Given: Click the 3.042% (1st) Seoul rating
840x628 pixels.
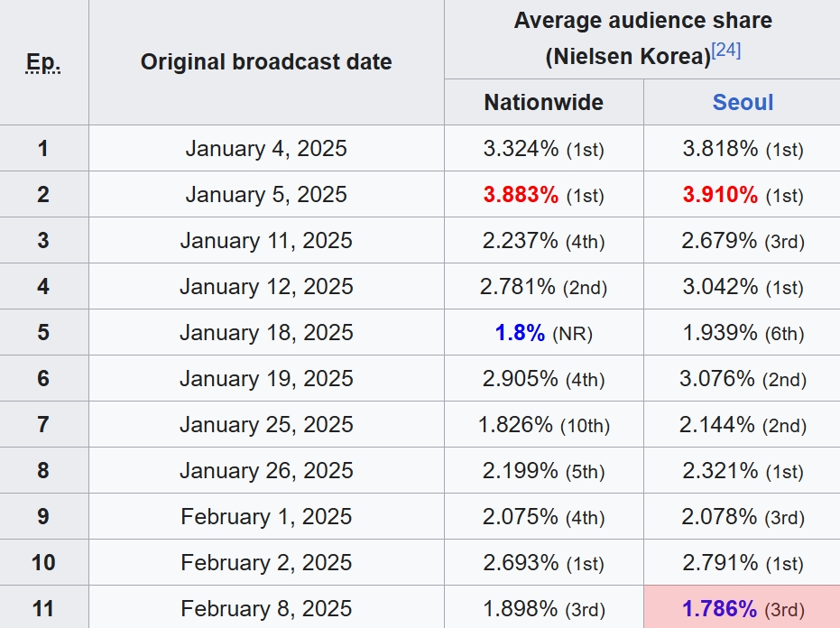Looking at the screenshot, I should 742,287.
